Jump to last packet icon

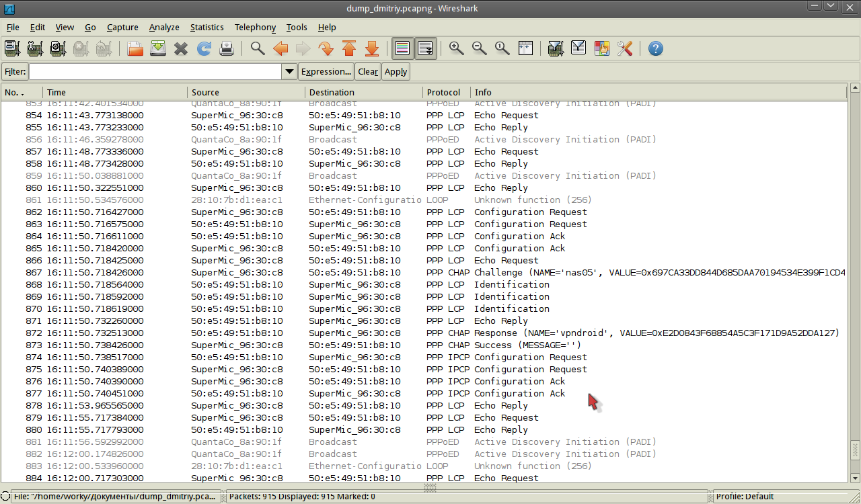point(372,48)
